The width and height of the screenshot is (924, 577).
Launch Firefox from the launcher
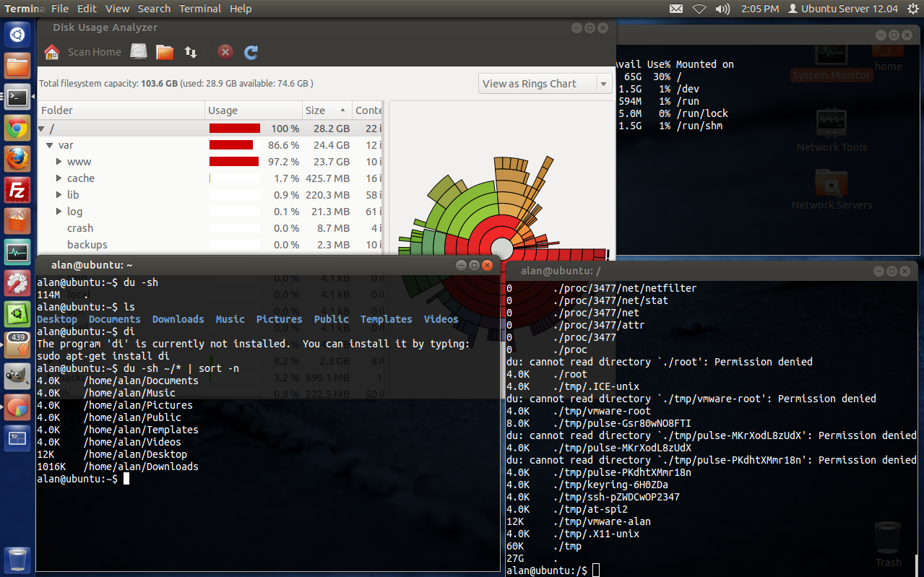17,160
